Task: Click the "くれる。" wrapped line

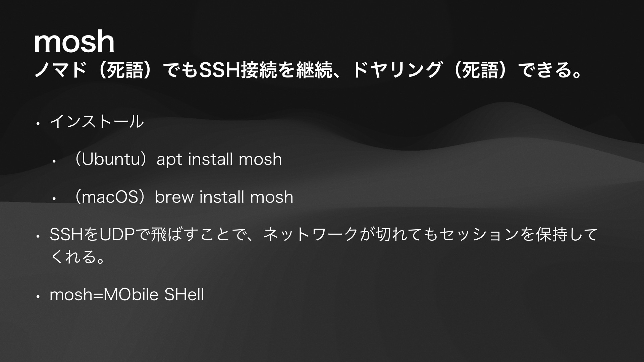Action: [x=77, y=257]
